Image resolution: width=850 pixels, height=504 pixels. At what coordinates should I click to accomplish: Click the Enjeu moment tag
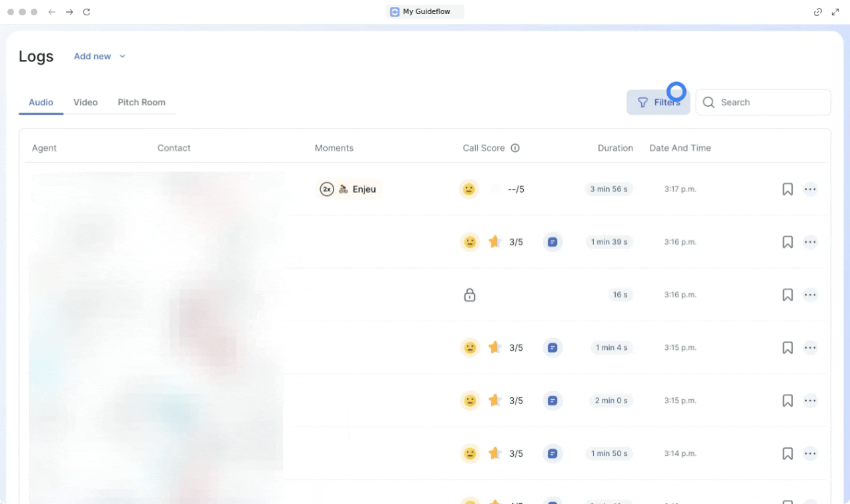(x=348, y=189)
